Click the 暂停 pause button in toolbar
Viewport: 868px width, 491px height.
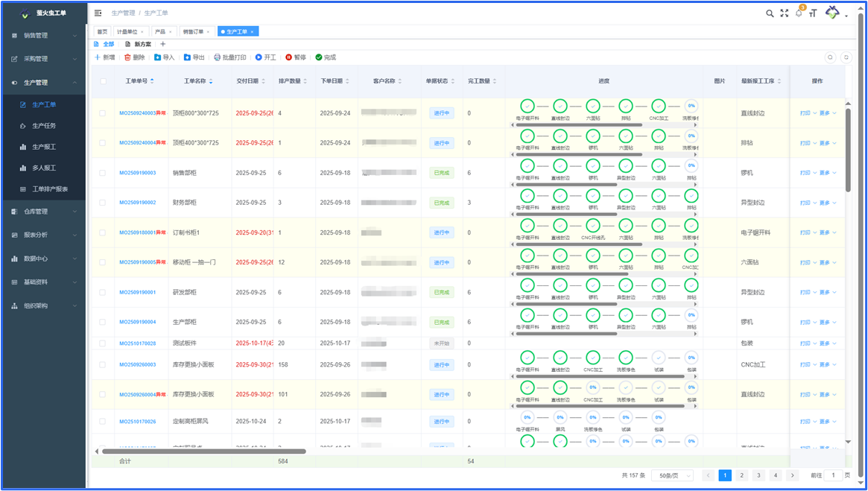(295, 57)
